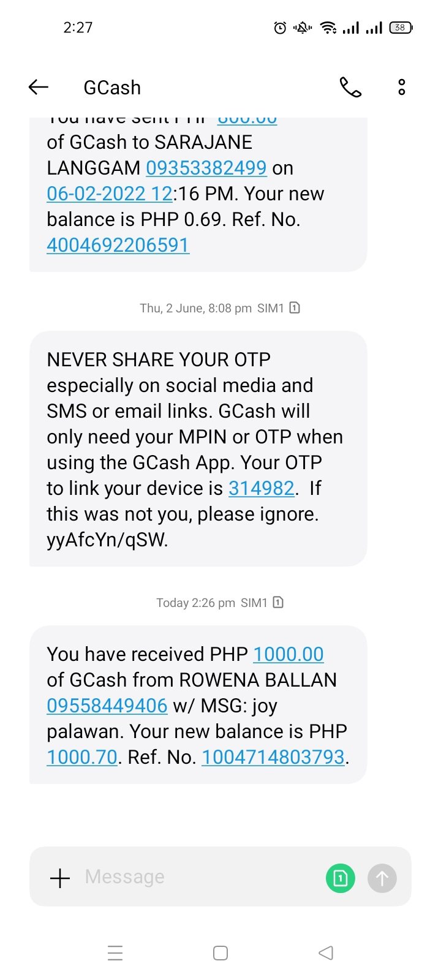The height and width of the screenshot is (980, 441).
Task: Open reference number 4004692206591 link
Action: tap(118, 245)
